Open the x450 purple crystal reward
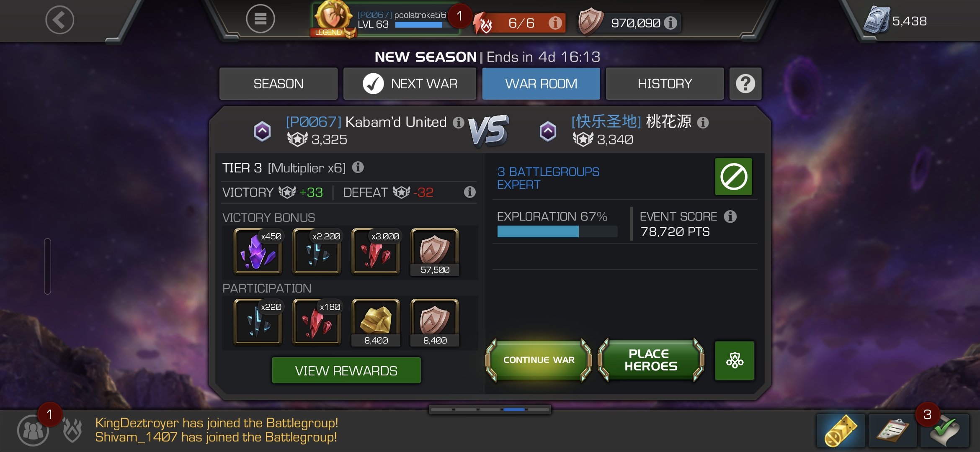This screenshot has width=980, height=452. 258,252
